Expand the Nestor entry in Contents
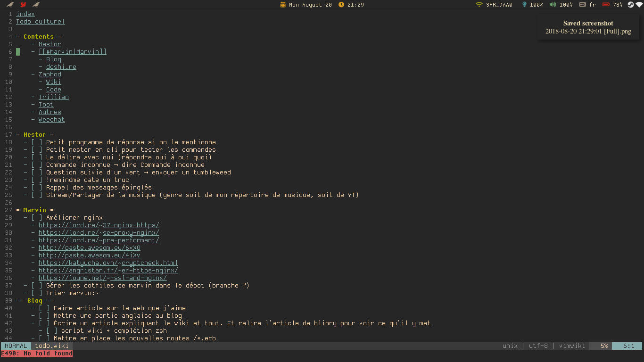Screen dimensions: 644x362 50,44
